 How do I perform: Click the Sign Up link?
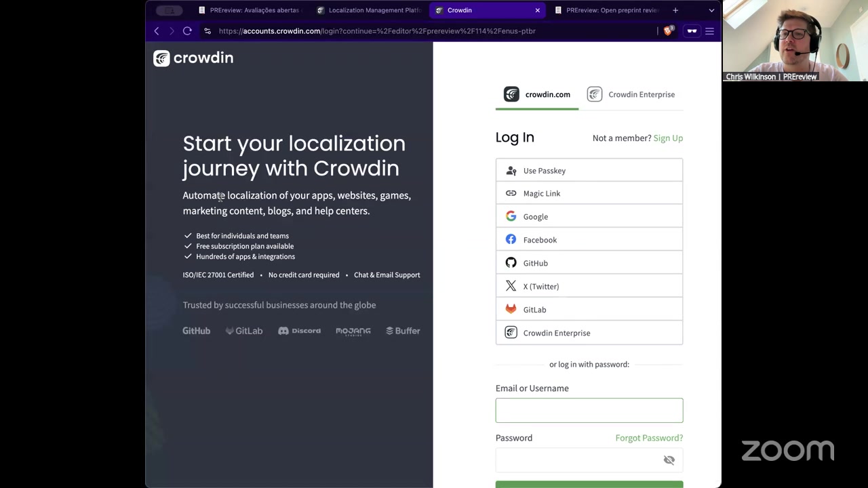(667, 138)
